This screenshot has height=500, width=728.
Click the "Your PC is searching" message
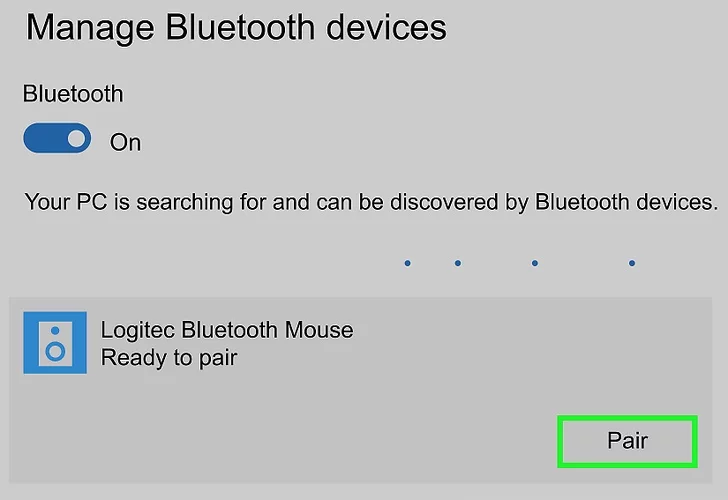[370, 202]
